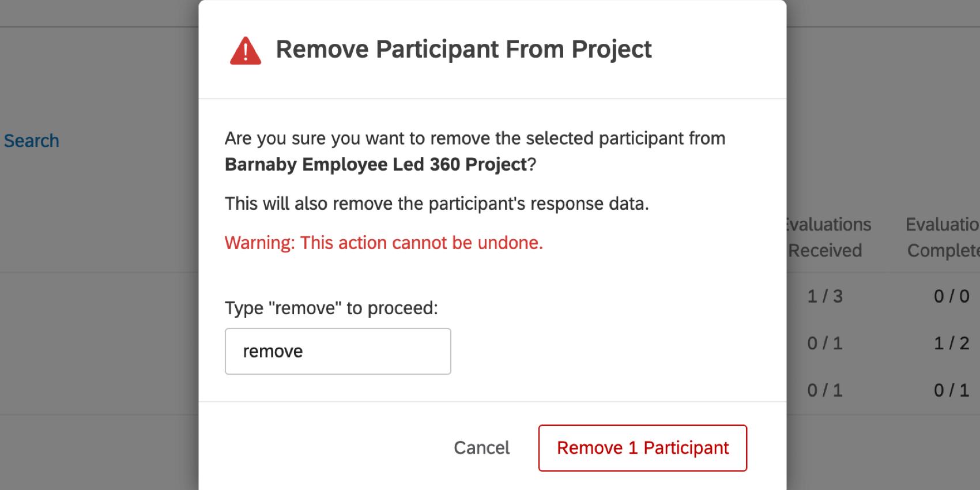Click the dialog title Remove Participant From Project
The height and width of the screenshot is (490, 980).
point(464,49)
